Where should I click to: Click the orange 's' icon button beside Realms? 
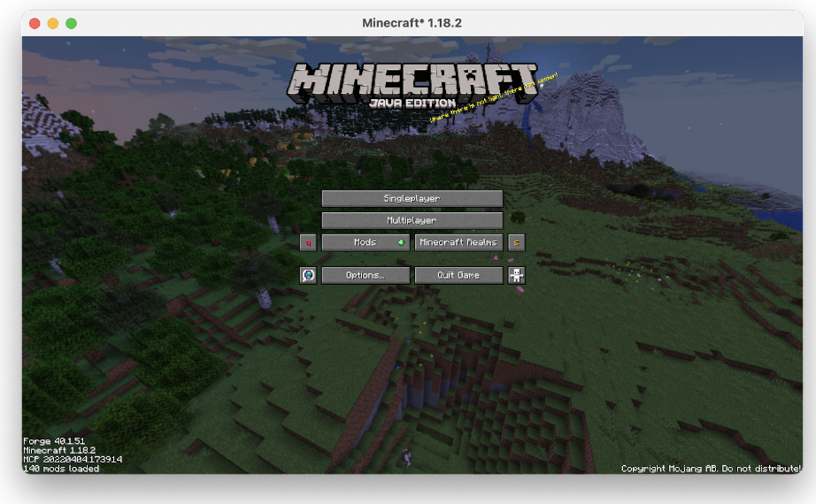pos(516,242)
